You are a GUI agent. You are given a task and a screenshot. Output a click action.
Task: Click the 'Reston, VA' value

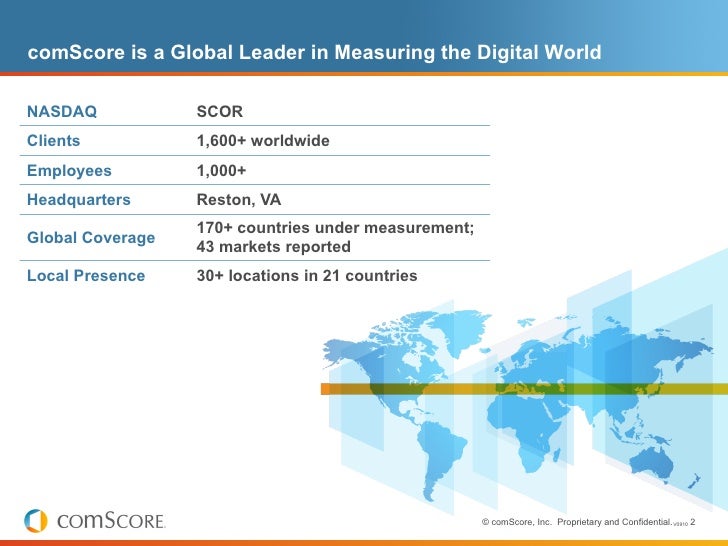239,200
